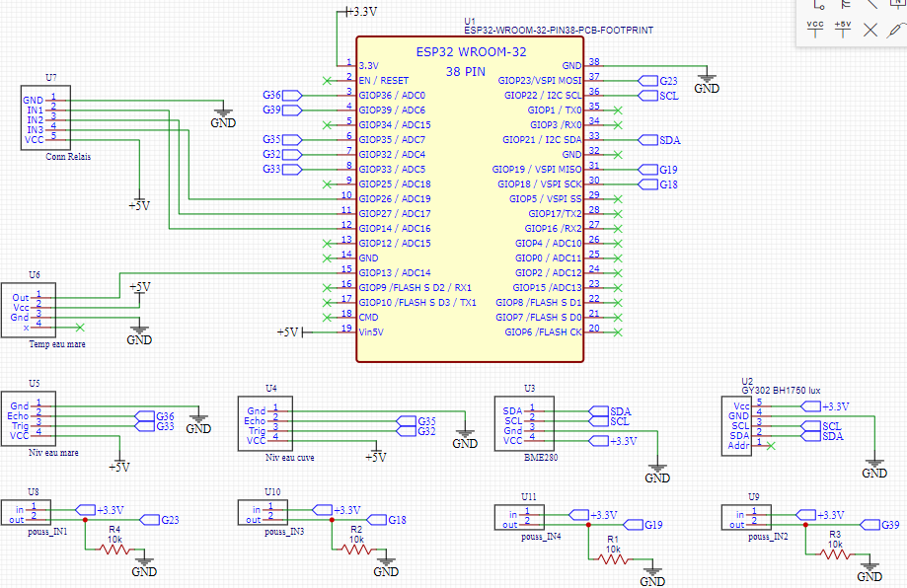Select the U1 footprint name label
Image resolution: width=907 pixels, height=588 pixels.
(x=559, y=30)
